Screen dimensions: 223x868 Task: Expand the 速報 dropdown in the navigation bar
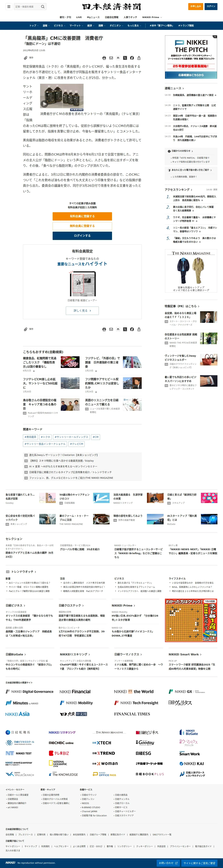(46, 26)
